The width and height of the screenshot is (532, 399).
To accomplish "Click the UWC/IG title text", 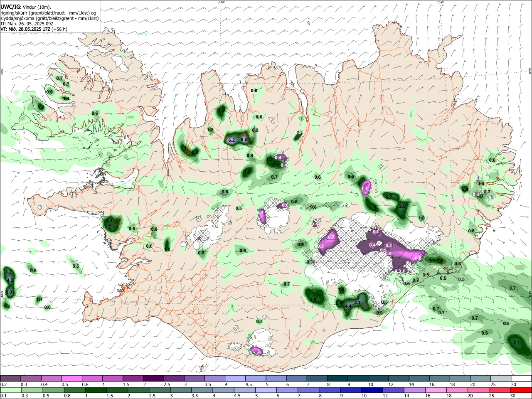I will pos(10,7).
